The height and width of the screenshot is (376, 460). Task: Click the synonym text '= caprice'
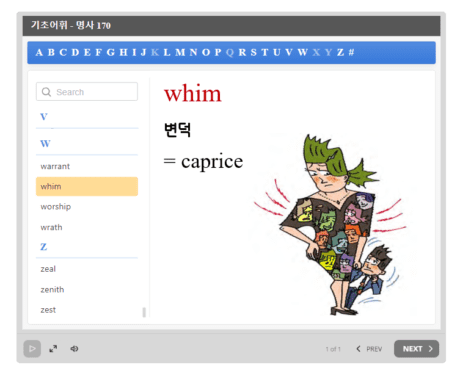pos(203,161)
